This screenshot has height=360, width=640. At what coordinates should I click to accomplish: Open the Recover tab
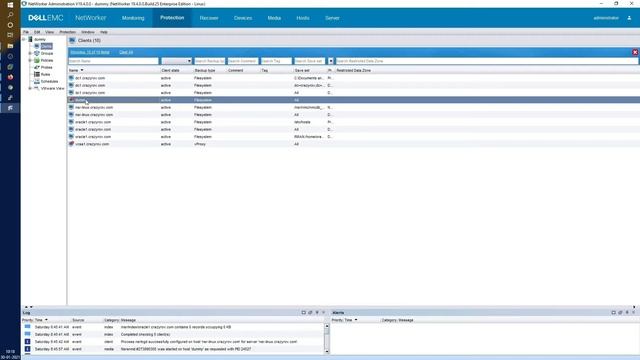click(x=209, y=18)
